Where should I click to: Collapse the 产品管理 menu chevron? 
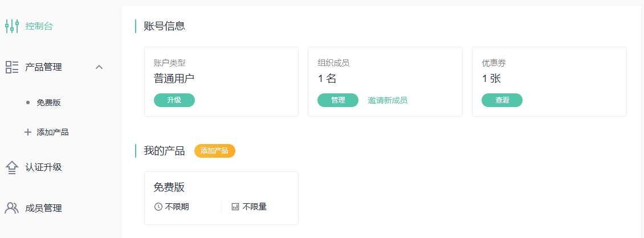click(x=99, y=67)
